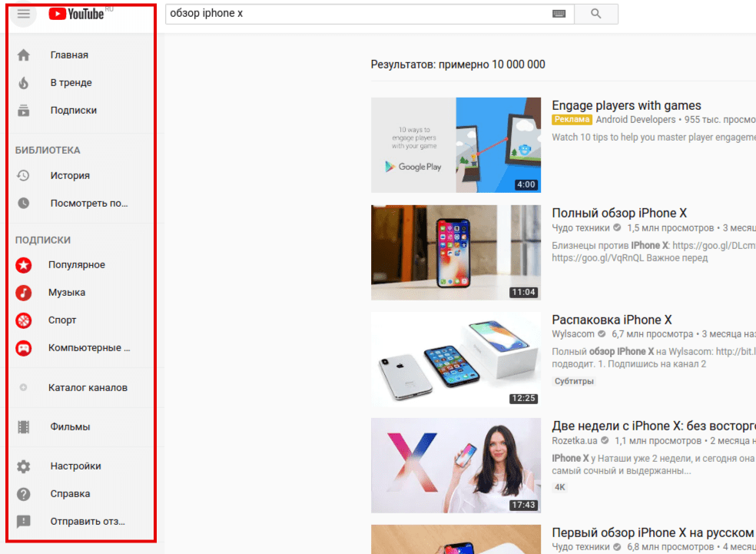756x554 pixels.
Task: Open the on-screen keyboard icon
Action: tap(559, 14)
